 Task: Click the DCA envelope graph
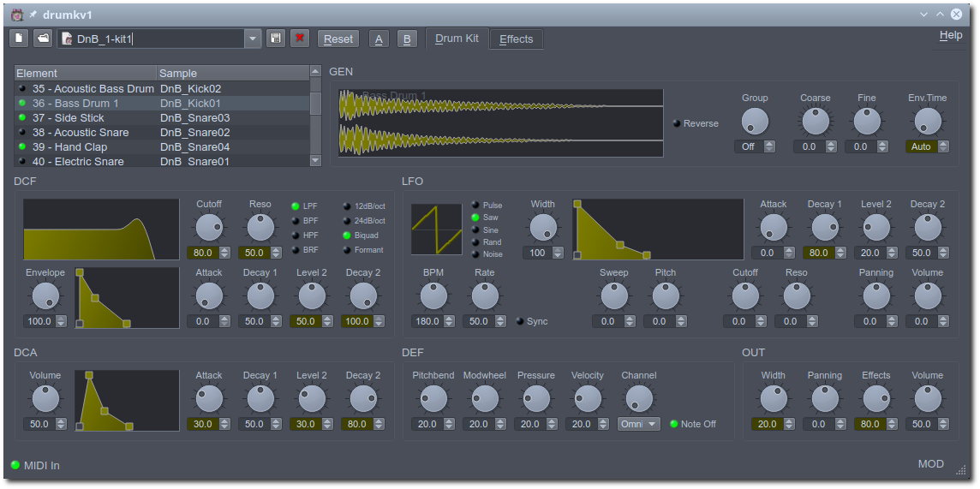(127, 400)
